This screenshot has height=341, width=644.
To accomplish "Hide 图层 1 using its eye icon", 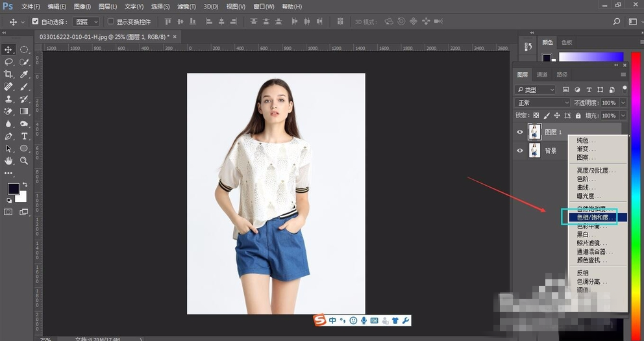I will pyautogui.click(x=519, y=132).
